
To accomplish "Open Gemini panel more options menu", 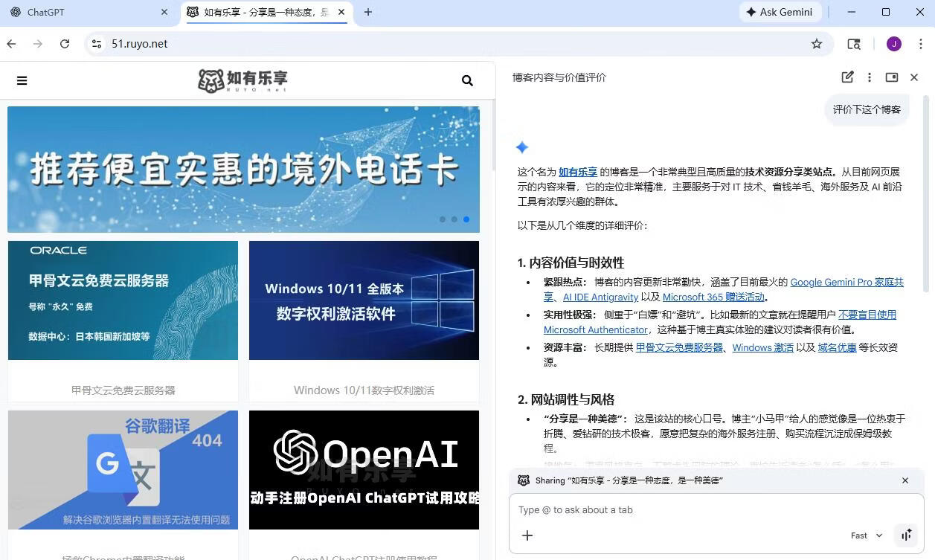I will coord(870,77).
